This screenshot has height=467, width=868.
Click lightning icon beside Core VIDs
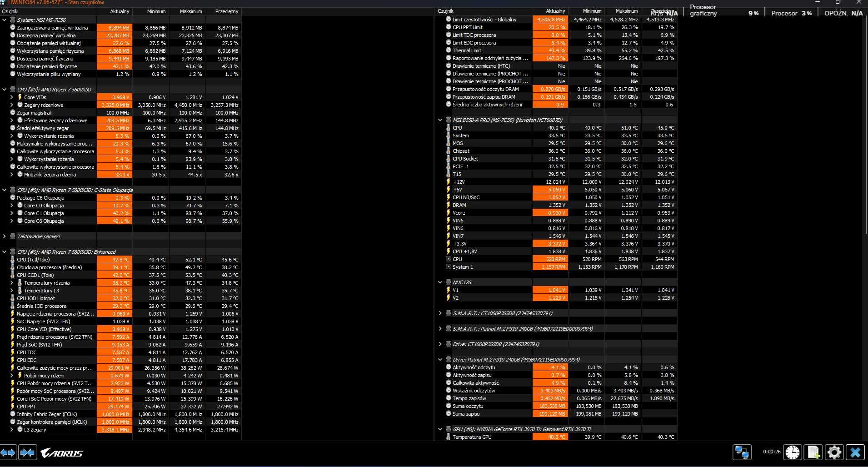[20, 97]
